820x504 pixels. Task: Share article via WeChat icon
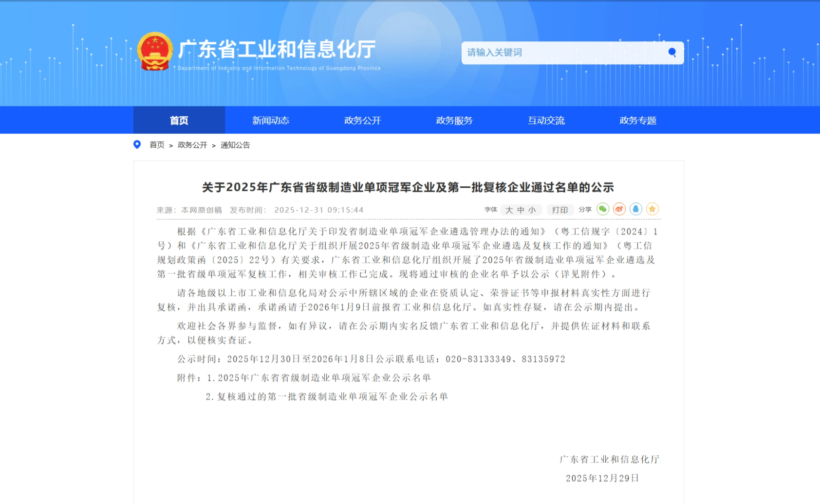[603, 209]
